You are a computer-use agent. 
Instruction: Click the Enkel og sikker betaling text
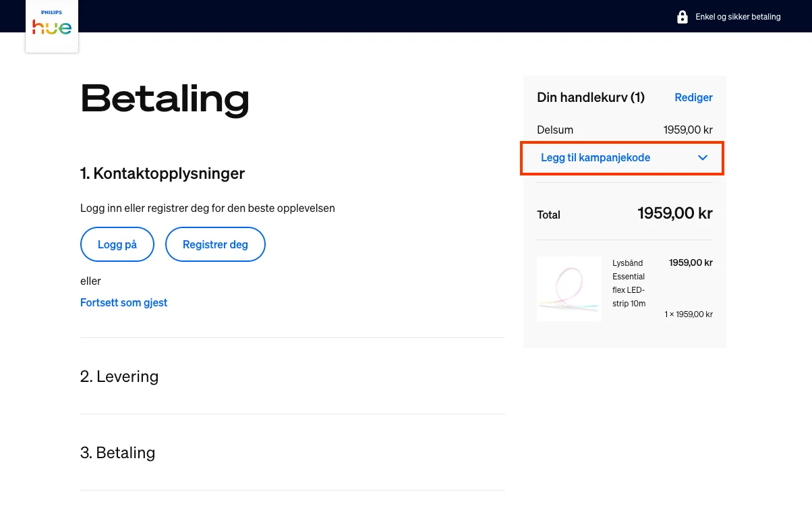[738, 17]
